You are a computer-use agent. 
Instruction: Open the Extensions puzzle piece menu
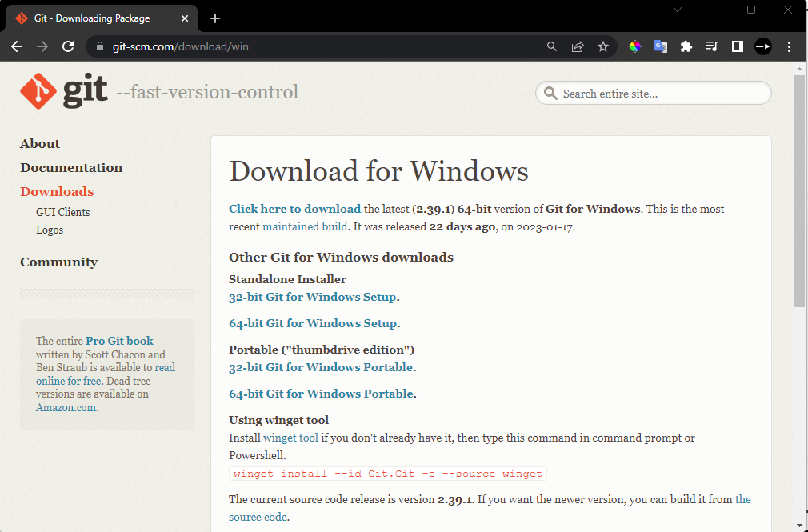pyautogui.click(x=686, y=47)
